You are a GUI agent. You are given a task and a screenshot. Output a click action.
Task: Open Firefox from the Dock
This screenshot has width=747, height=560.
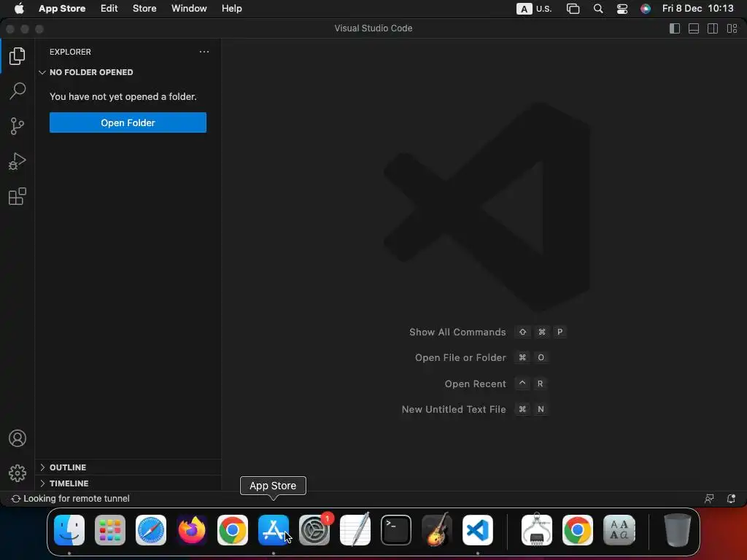point(192,530)
